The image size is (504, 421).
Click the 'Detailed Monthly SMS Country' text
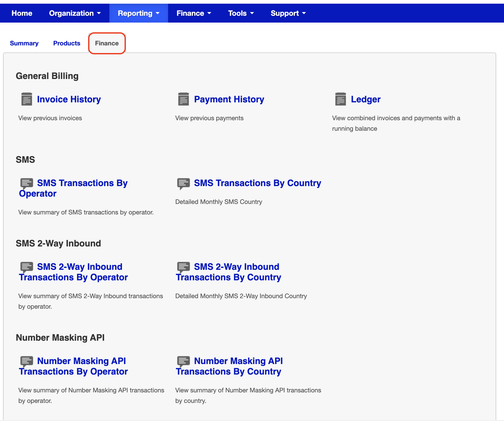pyautogui.click(x=219, y=202)
